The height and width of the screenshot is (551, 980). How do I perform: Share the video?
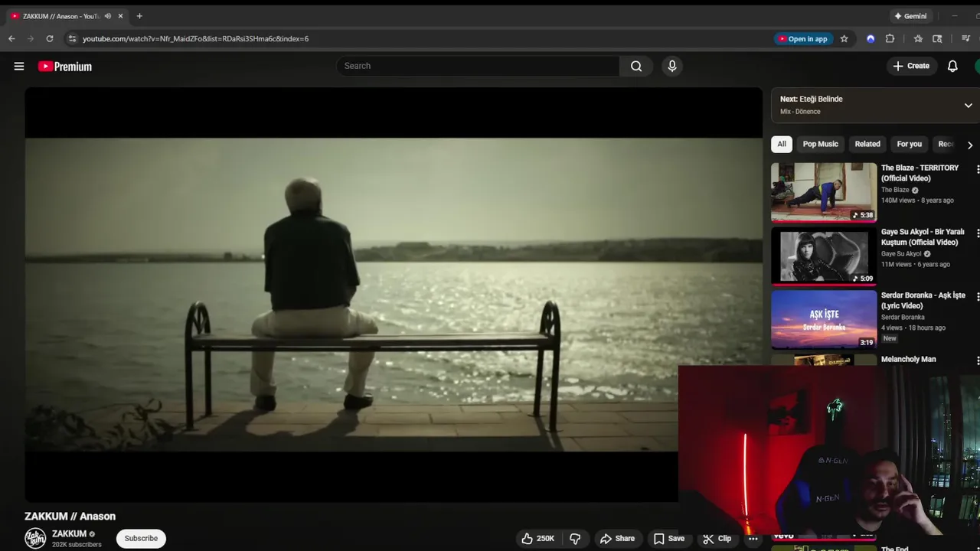pyautogui.click(x=617, y=539)
